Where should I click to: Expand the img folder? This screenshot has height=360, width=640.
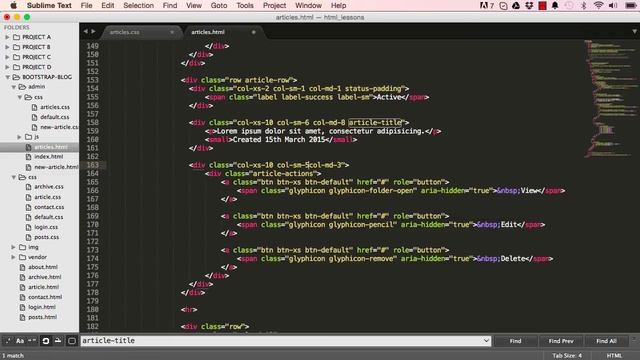(x=13, y=247)
